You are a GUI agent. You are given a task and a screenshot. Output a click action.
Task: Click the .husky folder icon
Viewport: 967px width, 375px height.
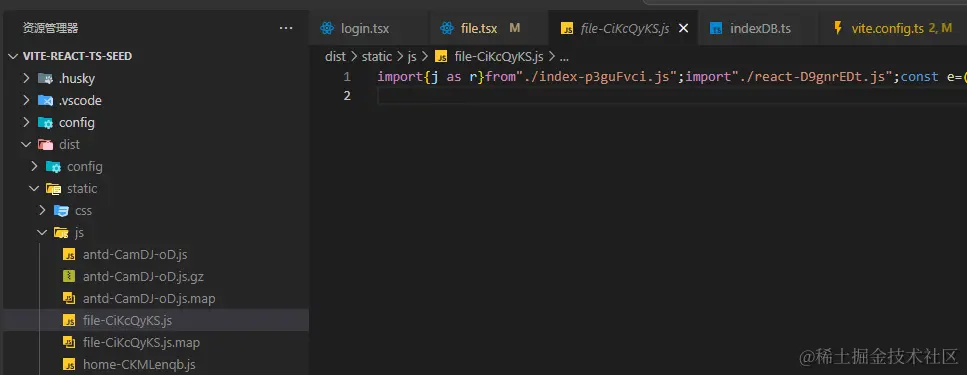coord(45,78)
